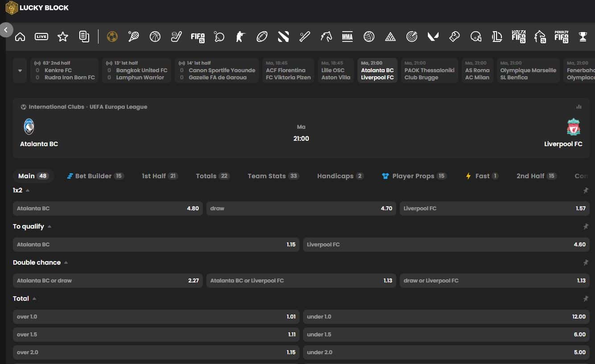Viewport: 595px width, 364px height.
Task: Switch to the Main markets tab
Action: tap(33, 176)
